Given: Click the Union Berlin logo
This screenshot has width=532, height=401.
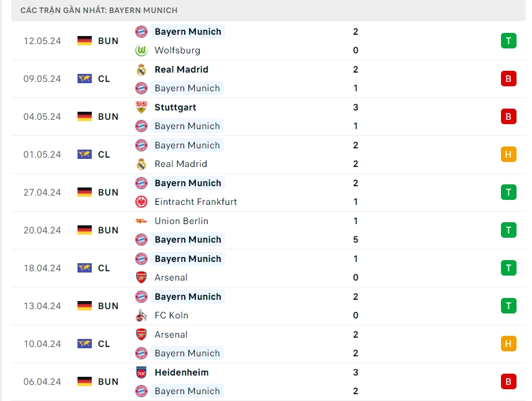Looking at the screenshot, I should (x=141, y=221).
